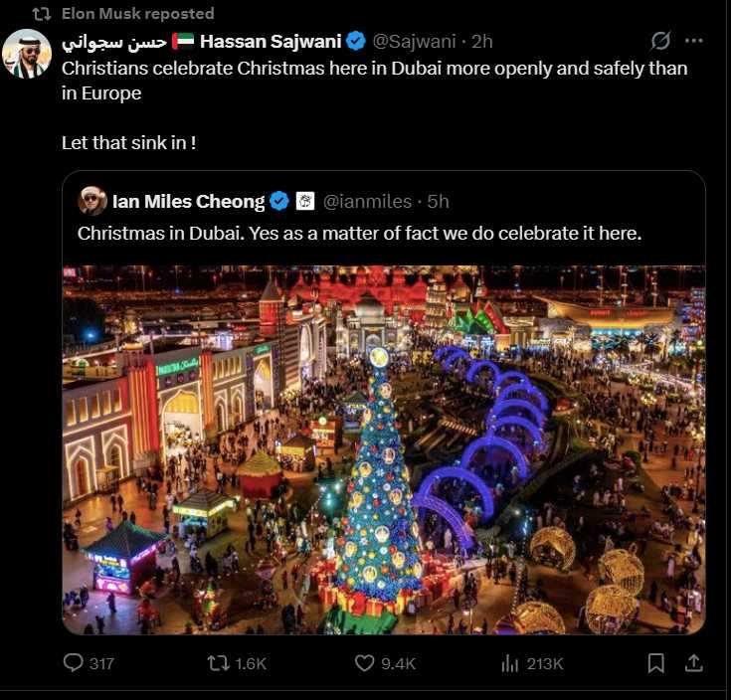The height and width of the screenshot is (700, 731).
Task: Click the @Sajwani handle
Action: click(414, 42)
